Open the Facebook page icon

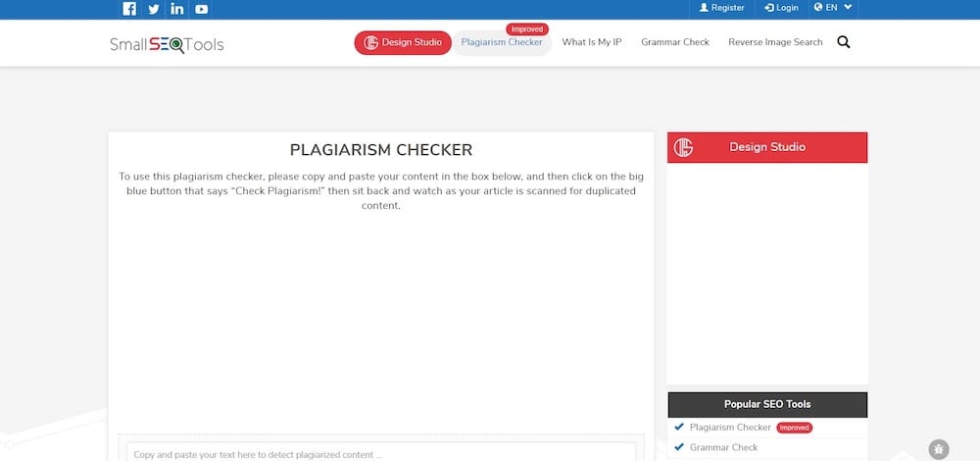pyautogui.click(x=129, y=9)
